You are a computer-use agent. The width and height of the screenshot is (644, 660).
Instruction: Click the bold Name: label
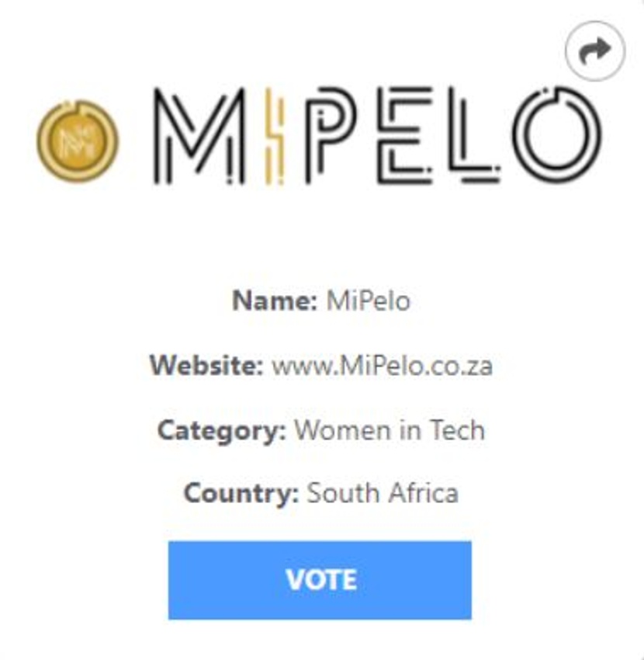(x=275, y=301)
